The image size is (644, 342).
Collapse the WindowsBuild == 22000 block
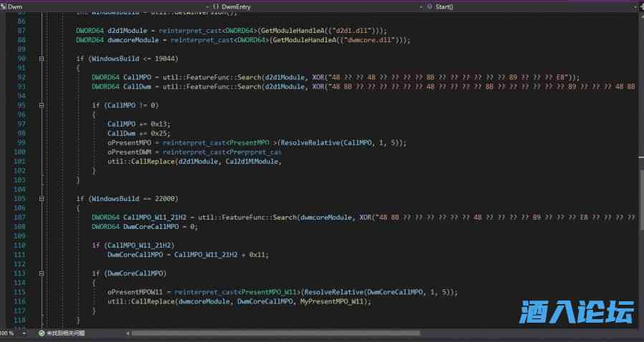pos(42,198)
